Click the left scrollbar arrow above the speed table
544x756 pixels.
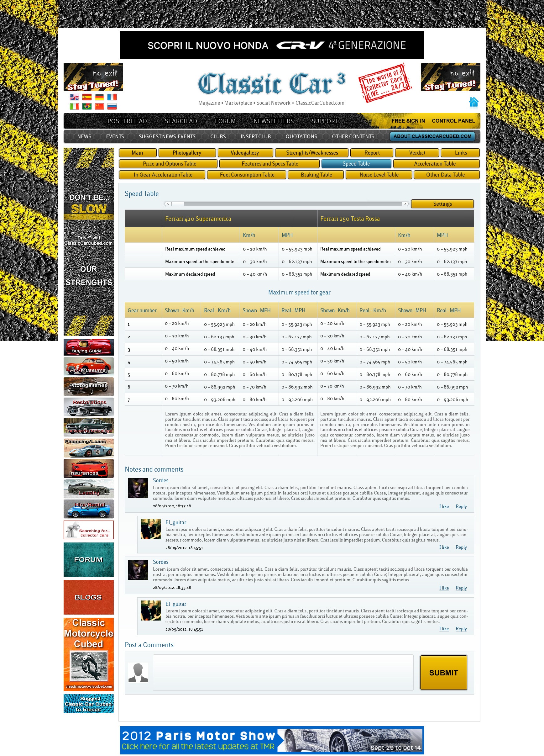(168, 204)
